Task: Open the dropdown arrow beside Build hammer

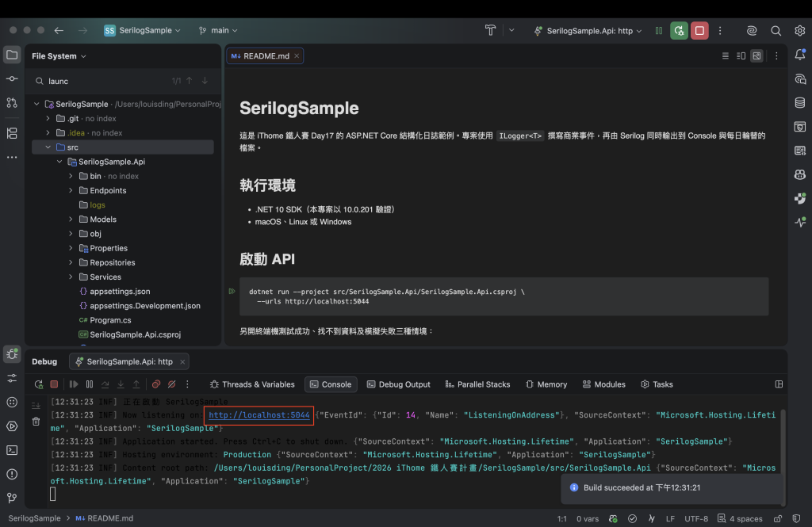Action: pos(511,31)
